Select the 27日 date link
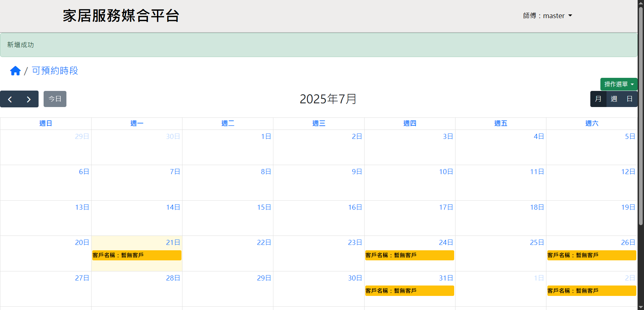644x310 pixels. [82, 278]
